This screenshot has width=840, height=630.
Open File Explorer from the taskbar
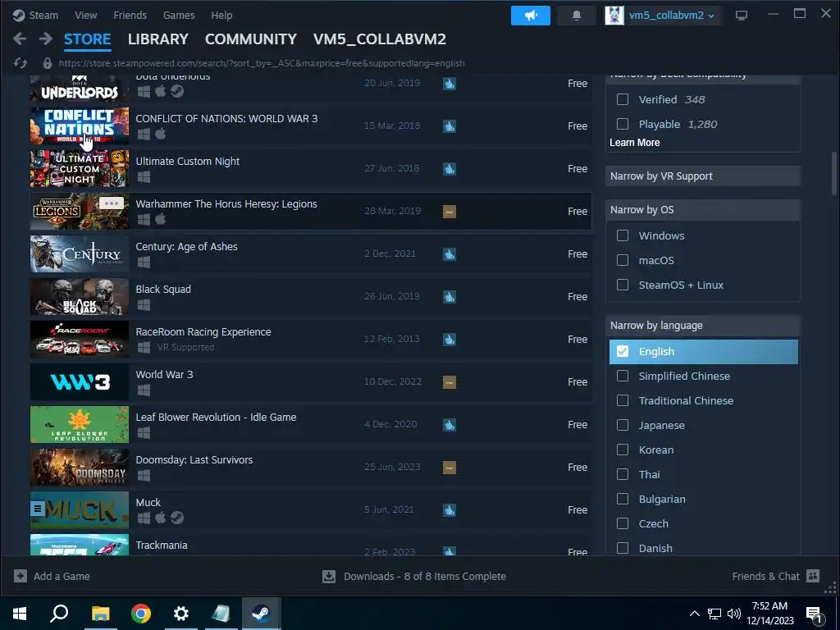(x=100, y=614)
